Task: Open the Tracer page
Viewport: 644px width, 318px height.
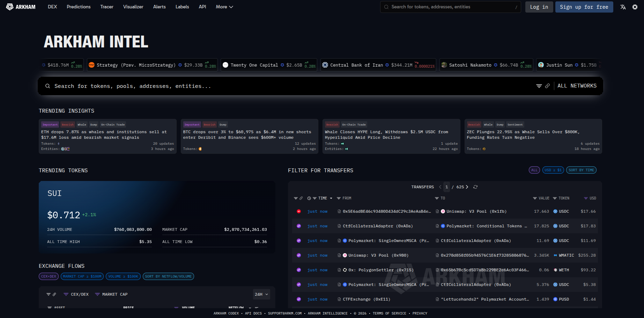Action: coord(107,7)
